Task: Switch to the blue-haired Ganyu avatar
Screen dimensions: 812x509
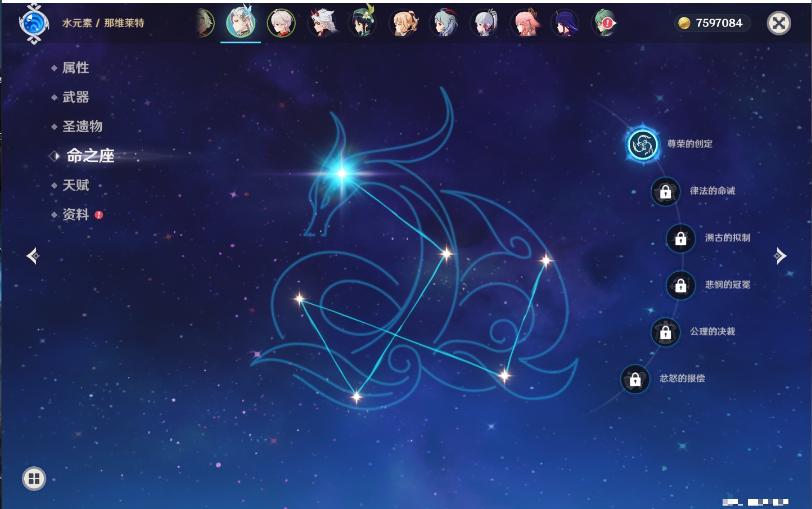Action: 444,23
